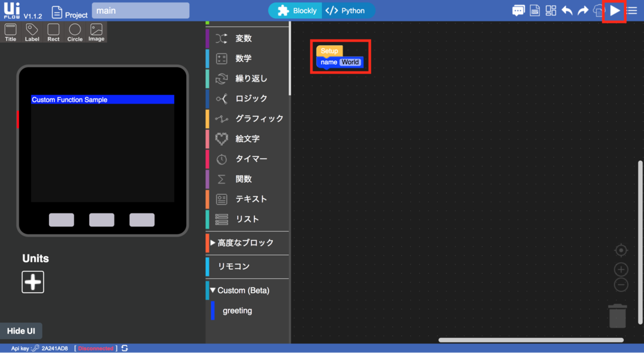Open the forum chat icon

(518, 11)
